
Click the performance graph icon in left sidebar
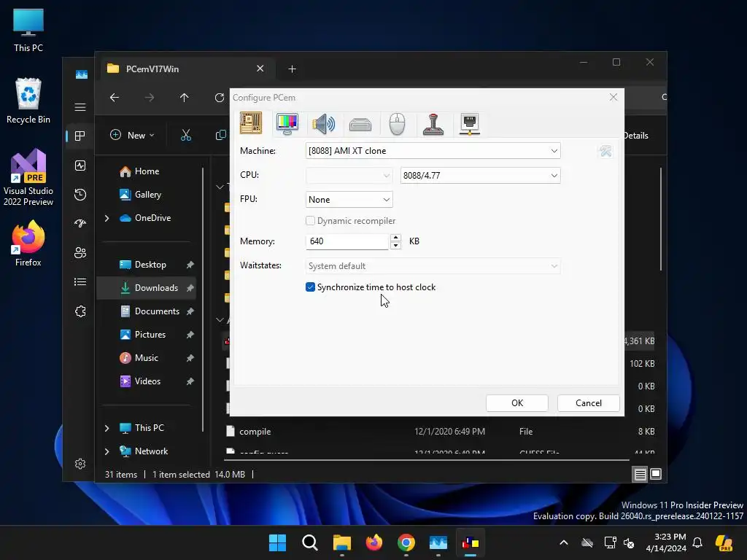(x=80, y=166)
